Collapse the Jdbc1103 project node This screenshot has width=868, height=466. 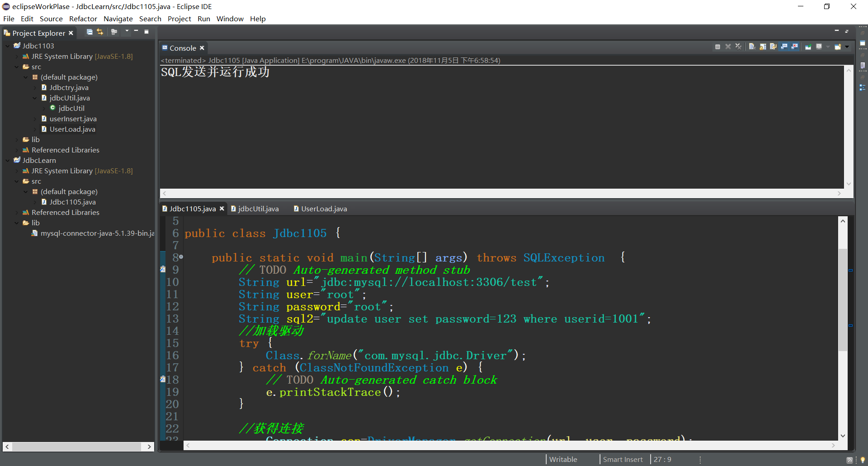pos(8,46)
